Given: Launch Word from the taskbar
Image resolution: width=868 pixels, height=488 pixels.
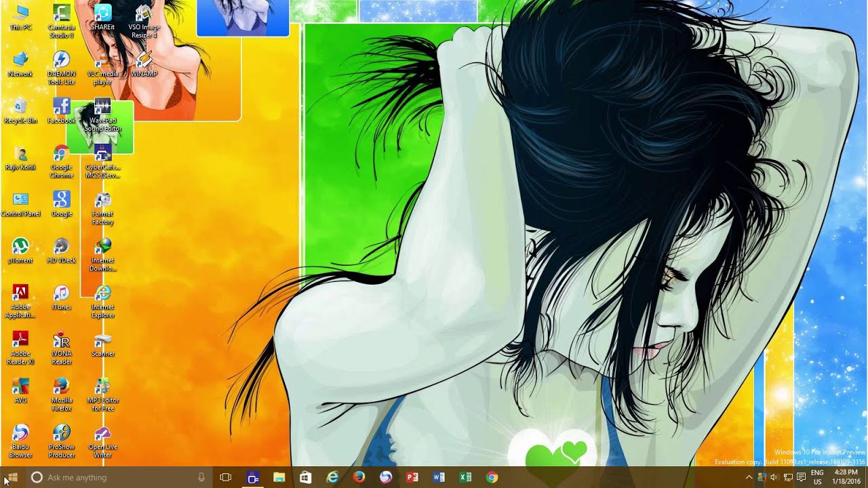Looking at the screenshot, I should tap(439, 477).
